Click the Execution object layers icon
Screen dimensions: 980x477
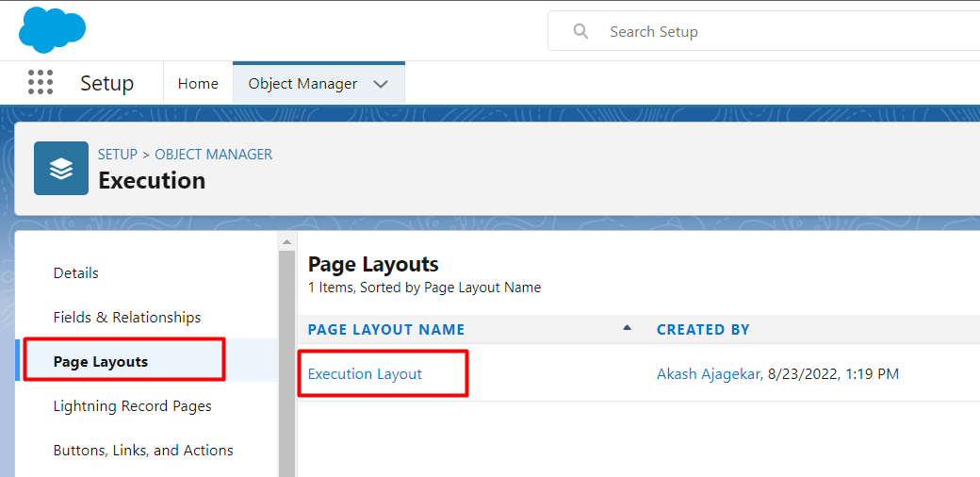click(61, 169)
